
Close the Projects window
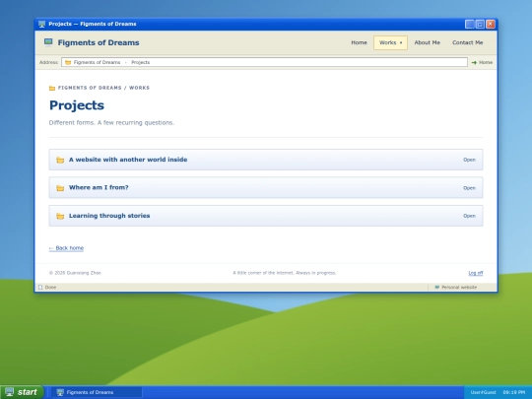coord(491,24)
